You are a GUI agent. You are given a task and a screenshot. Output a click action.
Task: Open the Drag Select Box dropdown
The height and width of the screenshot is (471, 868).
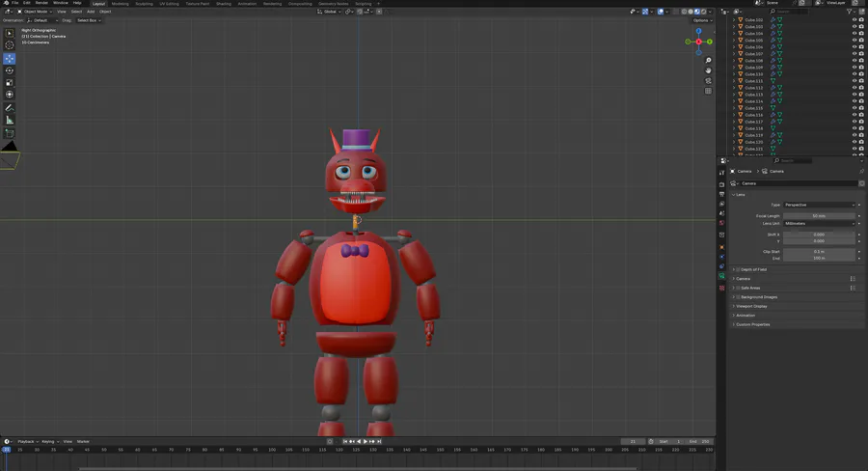89,20
